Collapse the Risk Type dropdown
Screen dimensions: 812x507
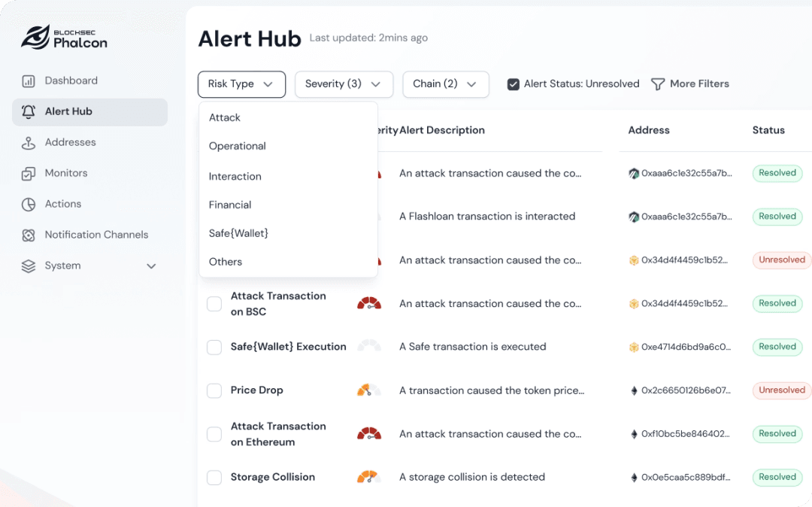(x=241, y=84)
